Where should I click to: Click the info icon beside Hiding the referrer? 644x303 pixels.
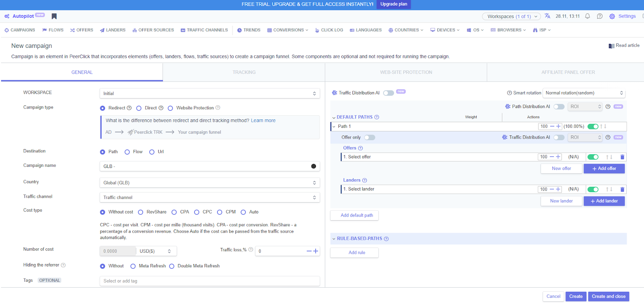tap(63, 265)
